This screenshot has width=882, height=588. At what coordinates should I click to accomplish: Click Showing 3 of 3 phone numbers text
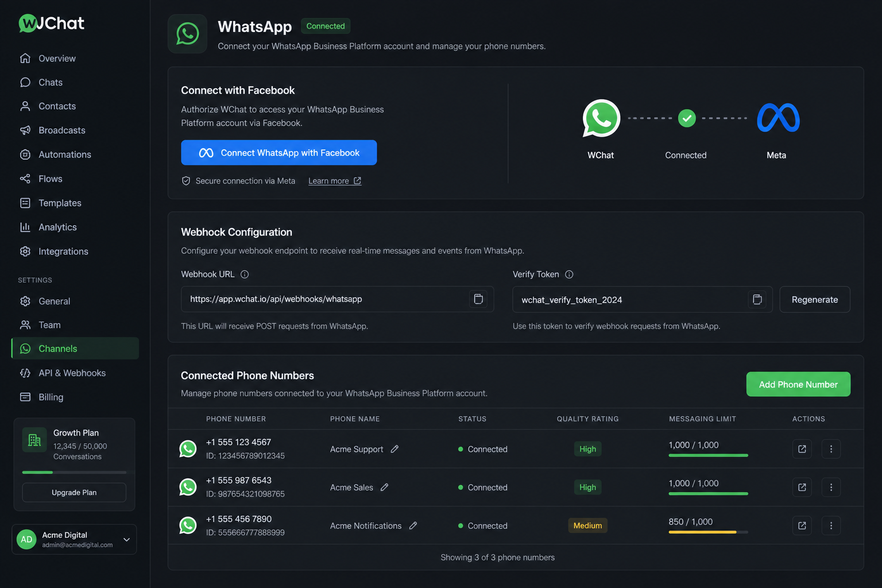497,558
